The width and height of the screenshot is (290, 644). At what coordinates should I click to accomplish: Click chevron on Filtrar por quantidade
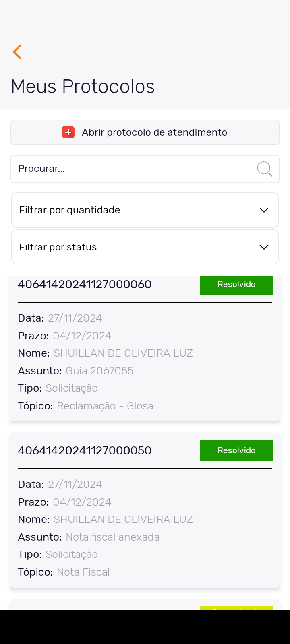(264, 210)
